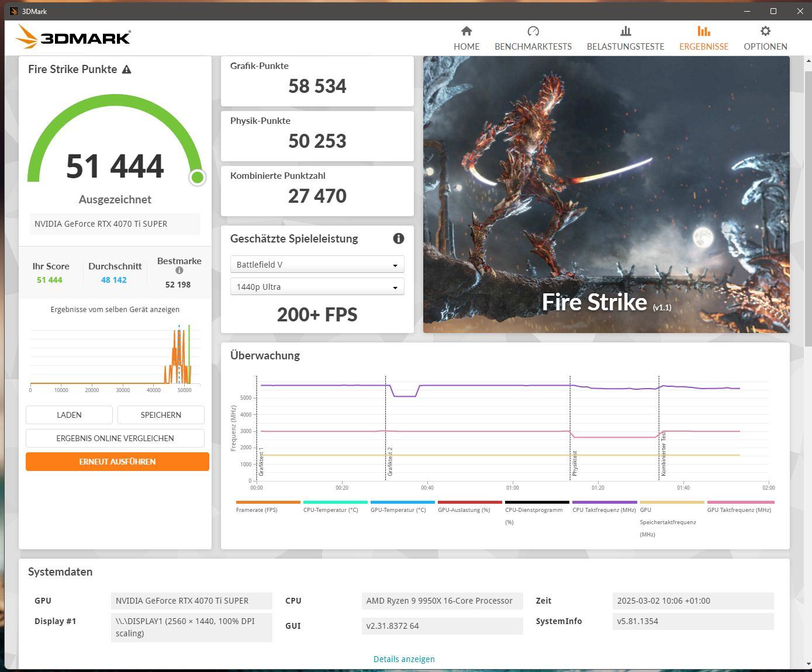This screenshot has height=672, width=812.
Task: Click the Kombinierter Test marker line
Action: click(x=659, y=428)
